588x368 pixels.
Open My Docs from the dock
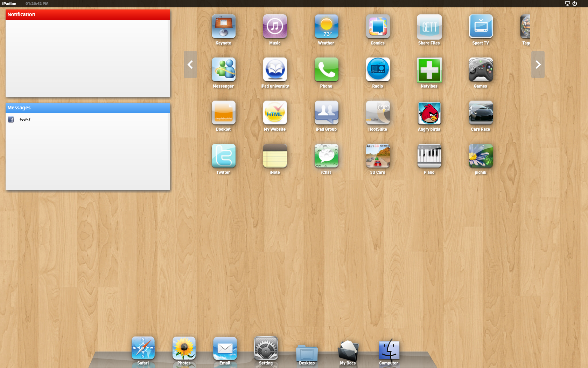tap(348, 350)
